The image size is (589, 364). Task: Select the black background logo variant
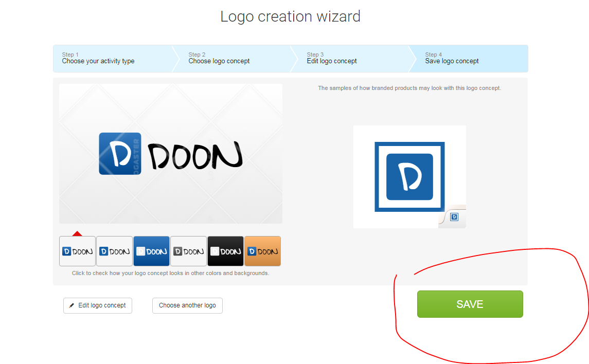click(x=225, y=251)
